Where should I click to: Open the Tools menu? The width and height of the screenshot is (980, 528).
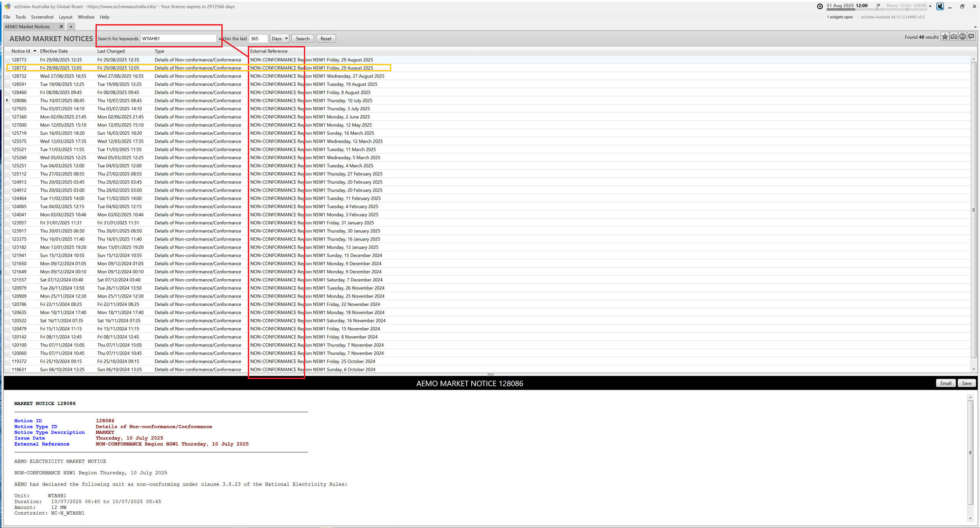click(21, 17)
